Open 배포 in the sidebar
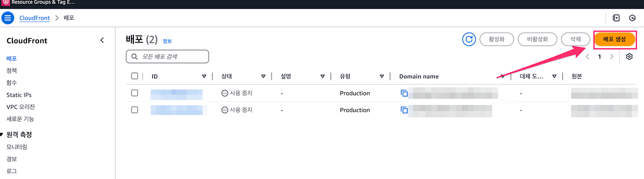644x179 pixels. click(x=12, y=58)
